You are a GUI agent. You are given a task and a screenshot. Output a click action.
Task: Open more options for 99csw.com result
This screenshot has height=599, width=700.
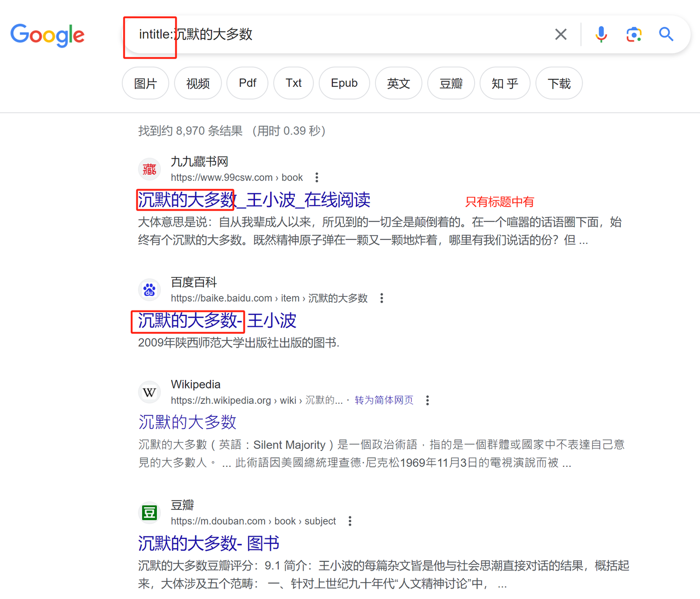pos(317,178)
